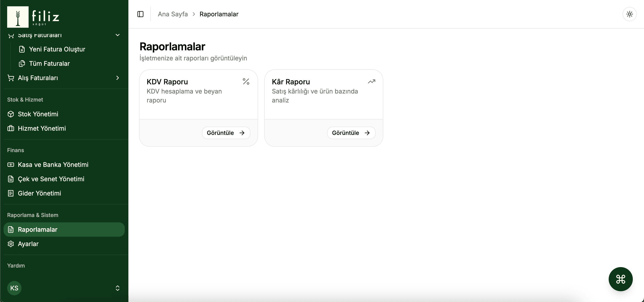644x302 pixels.
Task: Click the Alış Faturaları cart icon
Action: click(x=11, y=78)
